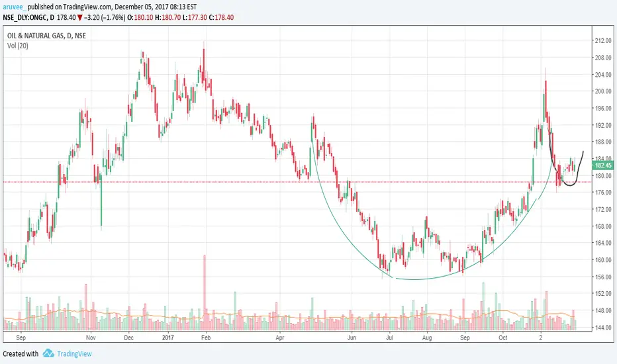Image resolution: width=617 pixels, height=364 pixels.
Task: Click the high value H:180.70
Action: pos(168,17)
